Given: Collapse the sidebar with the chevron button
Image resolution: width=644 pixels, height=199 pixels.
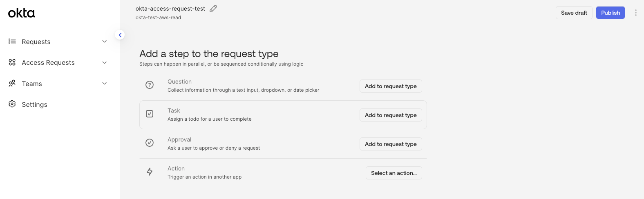Looking at the screenshot, I should point(120,35).
